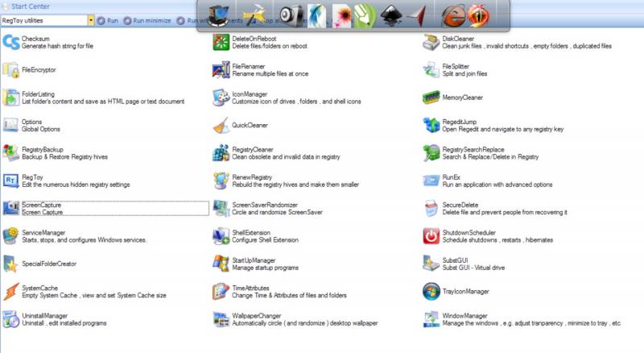Click 'Clean obsolete and invalid data in registry'
The height and width of the screenshot is (353, 644).
pyautogui.click(x=287, y=156)
